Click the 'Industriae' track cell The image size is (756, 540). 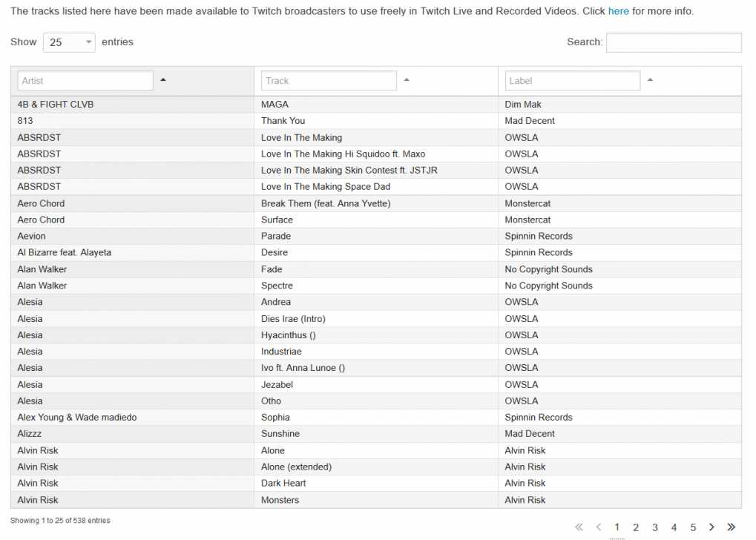[375, 352]
